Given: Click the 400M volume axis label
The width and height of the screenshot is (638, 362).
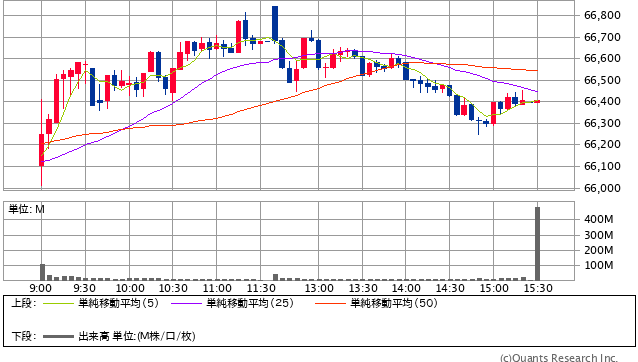Looking at the screenshot, I should pos(599,219).
